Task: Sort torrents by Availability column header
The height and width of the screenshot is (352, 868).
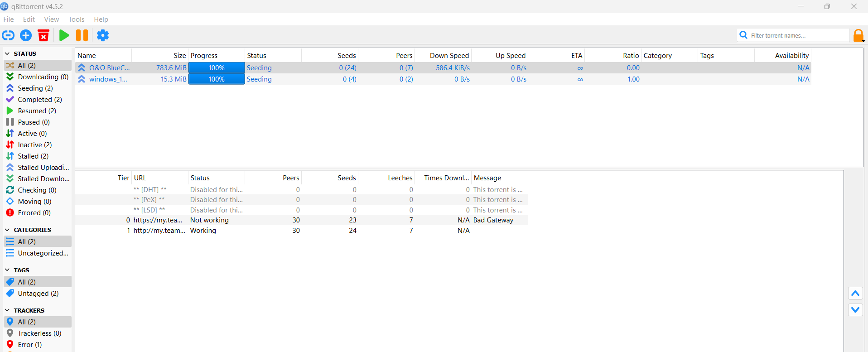Action: 783,55
